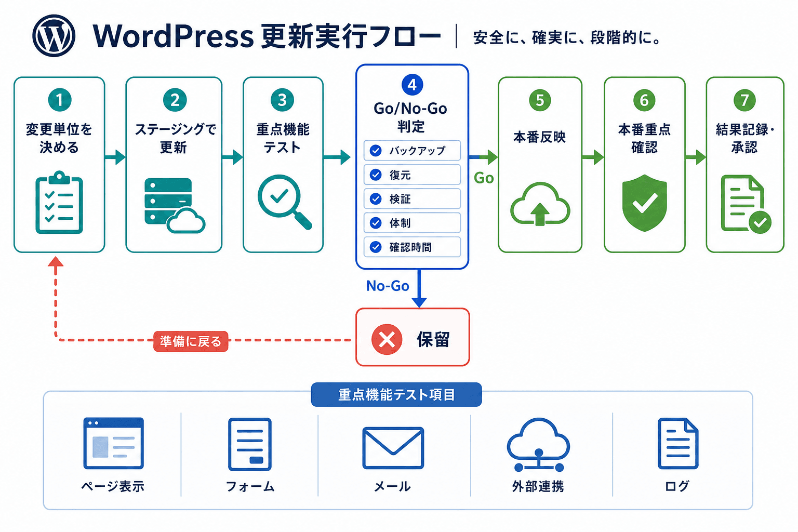798x532 pixels.
Task: Select the web page layout icon above ページ表示
Action: pos(113,443)
